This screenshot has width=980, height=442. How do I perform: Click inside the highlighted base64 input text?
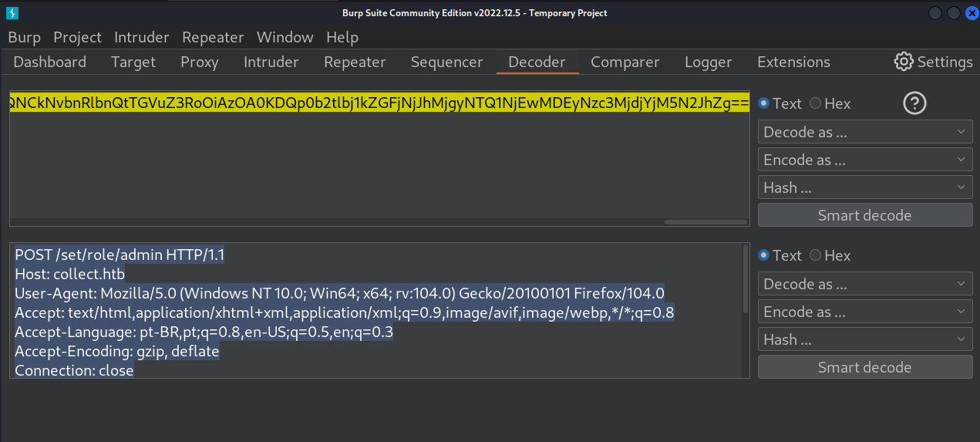point(379,103)
